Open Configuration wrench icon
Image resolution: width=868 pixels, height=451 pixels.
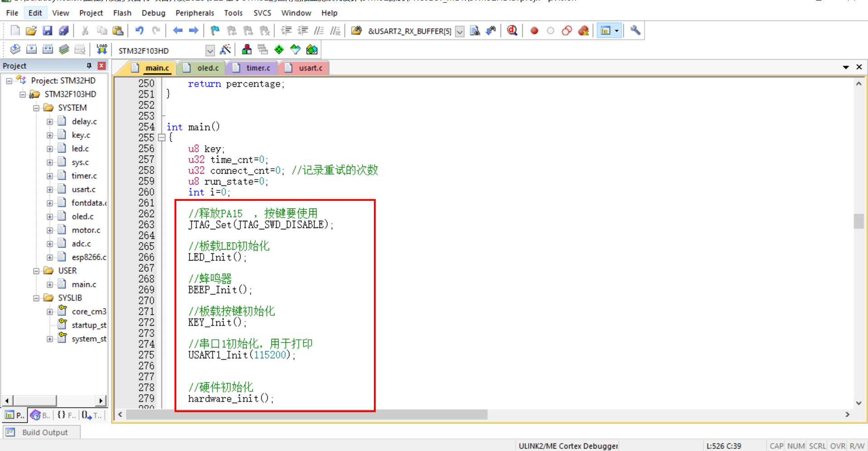click(635, 31)
